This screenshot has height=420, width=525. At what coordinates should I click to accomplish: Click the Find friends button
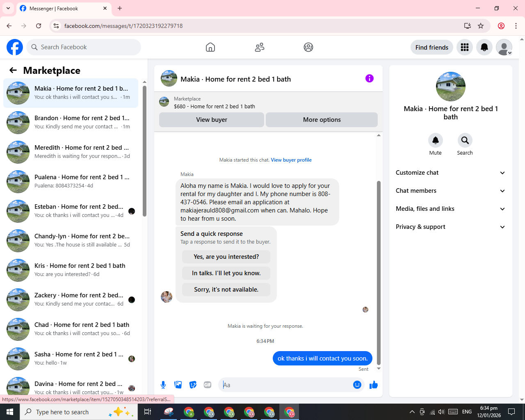432,47
